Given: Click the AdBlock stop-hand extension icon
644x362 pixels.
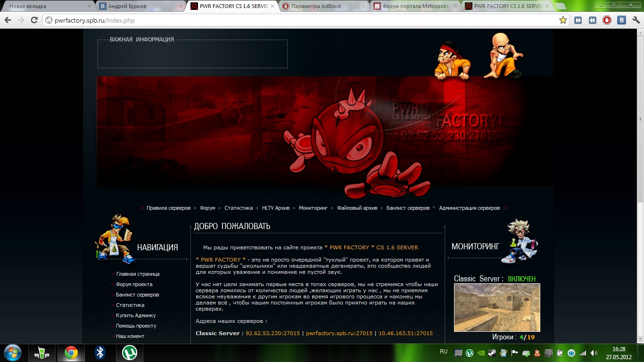Looking at the screenshot, I should pos(607,20).
